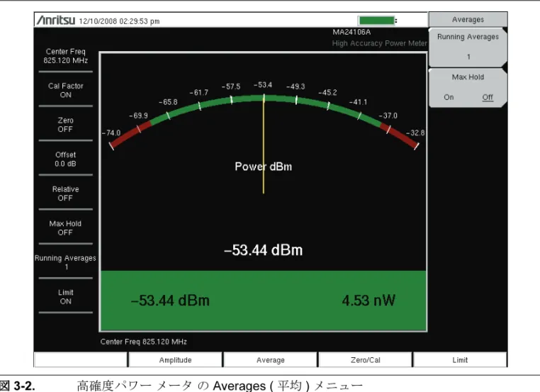Click the battery level indicator
Image resolution: width=540 pixels, height=392 pixels.
click(x=377, y=21)
